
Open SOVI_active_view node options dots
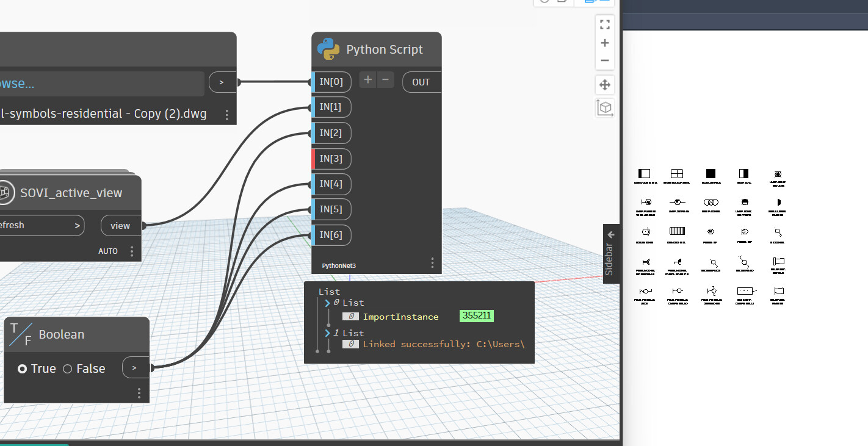132,251
